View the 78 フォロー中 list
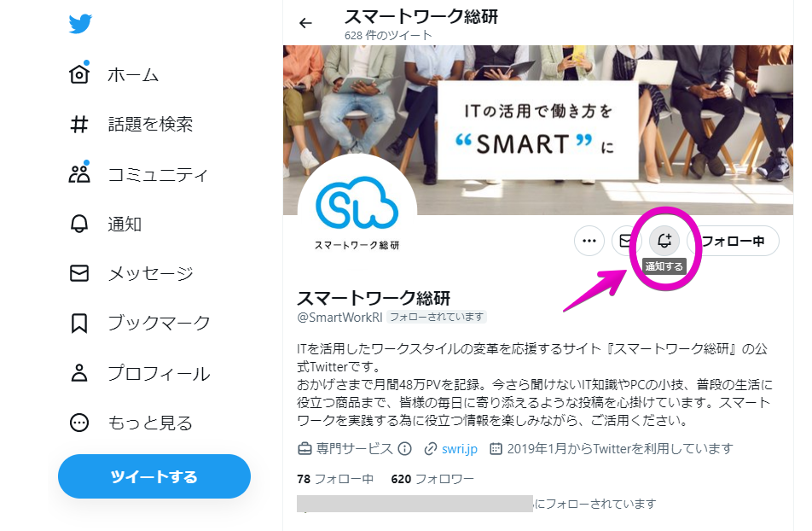812x531 pixels. pyautogui.click(x=335, y=479)
